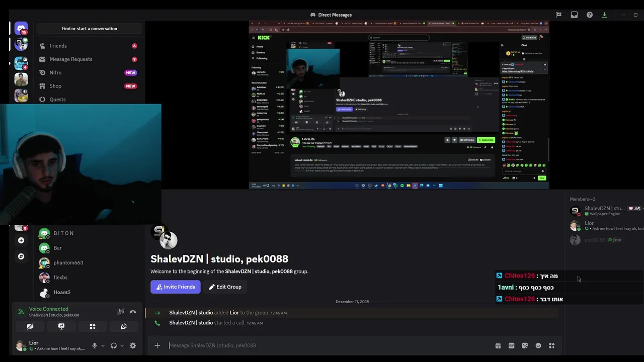The height and width of the screenshot is (362, 644).
Task: Open the checkpoint flag icon in title bar
Action: coord(559,15)
